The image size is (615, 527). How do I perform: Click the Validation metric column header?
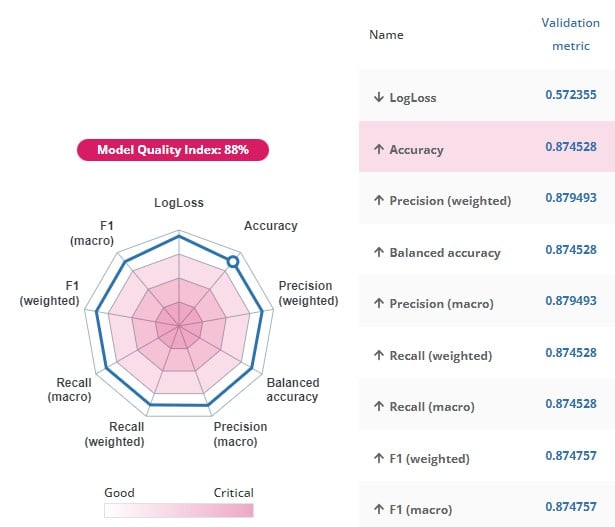click(x=570, y=34)
